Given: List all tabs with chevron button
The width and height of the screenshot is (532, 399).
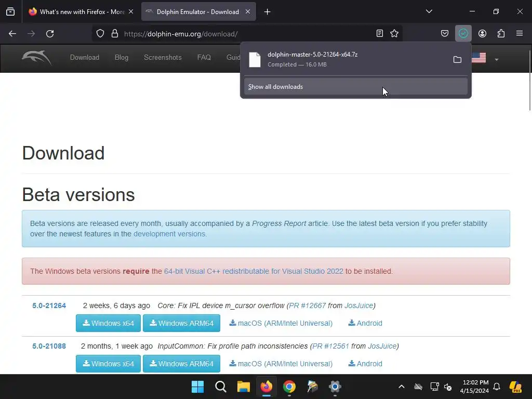Looking at the screenshot, I should click(429, 11).
